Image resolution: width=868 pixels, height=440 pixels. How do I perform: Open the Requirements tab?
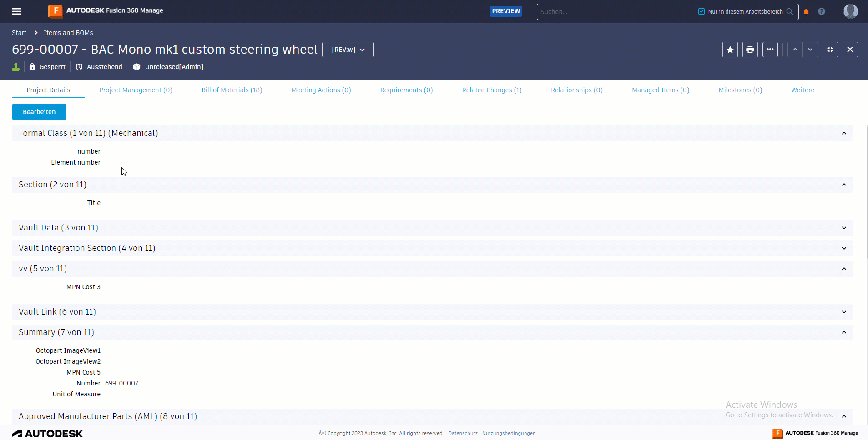coord(407,90)
